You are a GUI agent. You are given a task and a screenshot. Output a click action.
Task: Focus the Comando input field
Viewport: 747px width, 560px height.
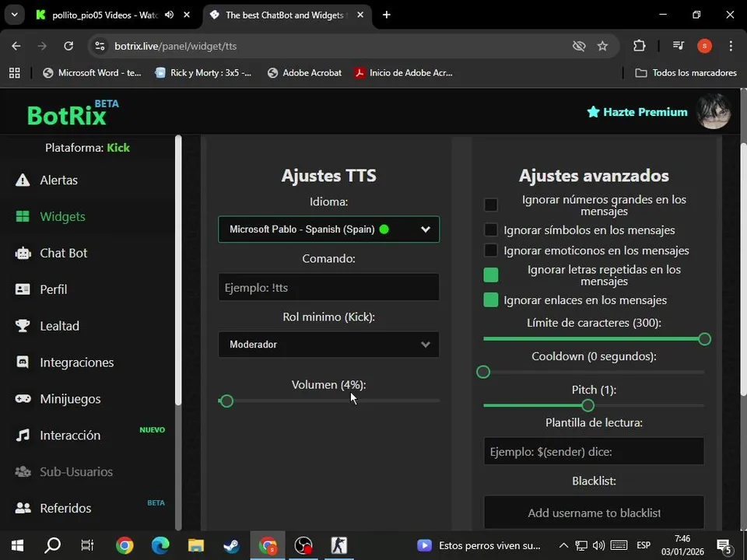(328, 287)
